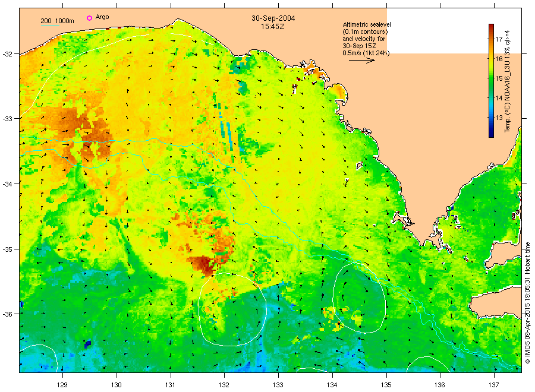Click latitude label -36 on left axis

click(8, 314)
